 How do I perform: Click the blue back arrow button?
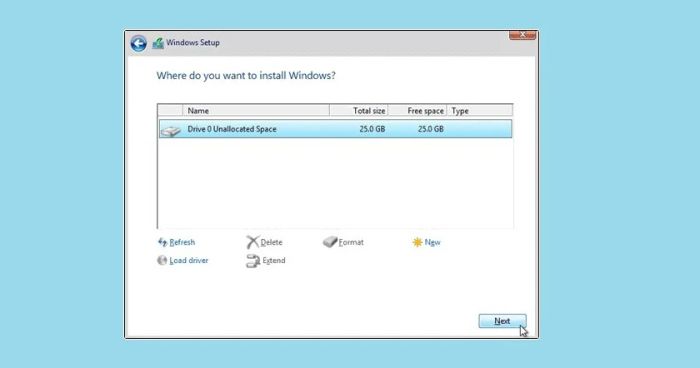(138, 43)
